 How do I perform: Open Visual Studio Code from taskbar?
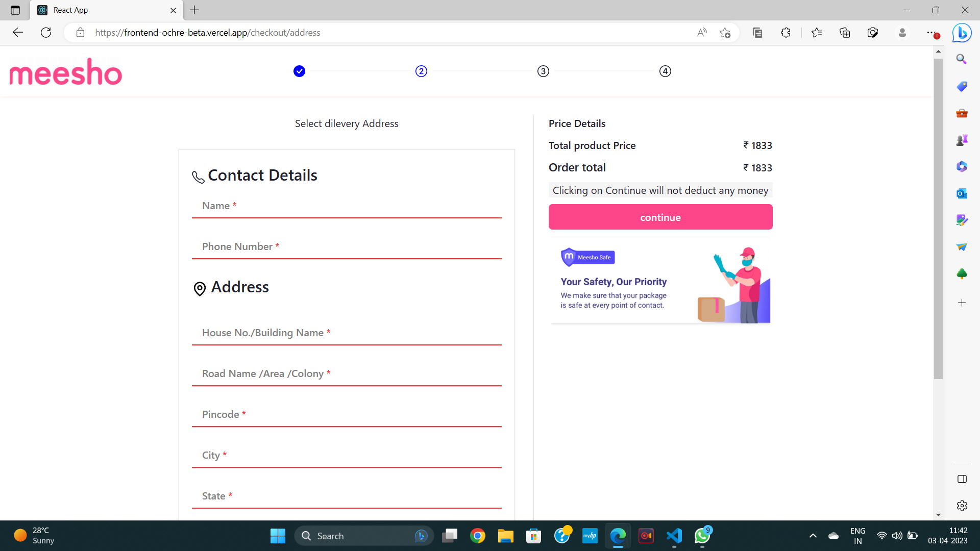(x=674, y=536)
